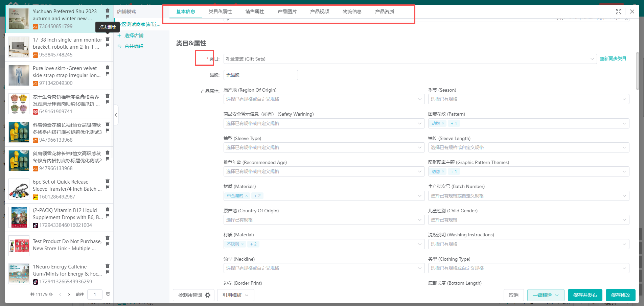The width and height of the screenshot is (644, 306).
Task: Open the 儿童性别 (Child Gender) dropdown
Action: tap(529, 220)
